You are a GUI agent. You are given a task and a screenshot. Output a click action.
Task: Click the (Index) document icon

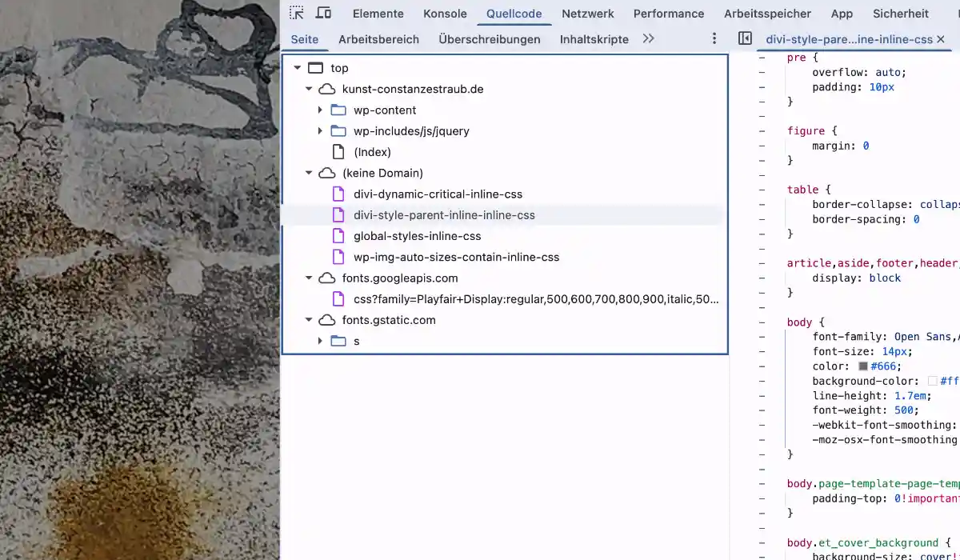[x=338, y=152]
